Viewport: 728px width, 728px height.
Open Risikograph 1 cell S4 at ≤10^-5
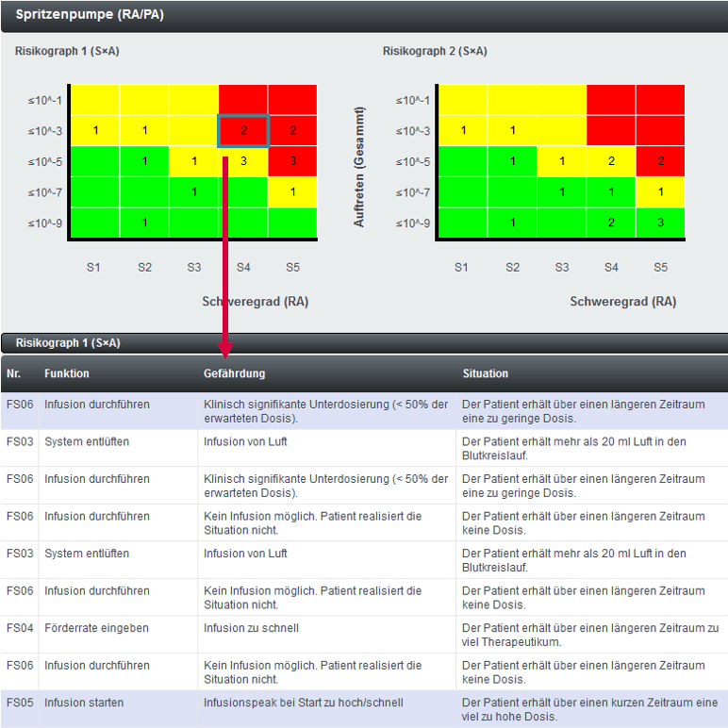pos(243,161)
